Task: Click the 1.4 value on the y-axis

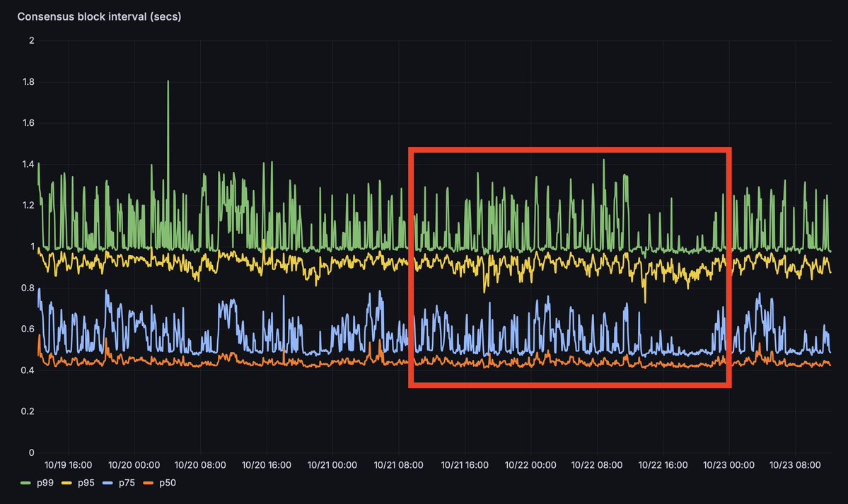Action: tap(27, 165)
